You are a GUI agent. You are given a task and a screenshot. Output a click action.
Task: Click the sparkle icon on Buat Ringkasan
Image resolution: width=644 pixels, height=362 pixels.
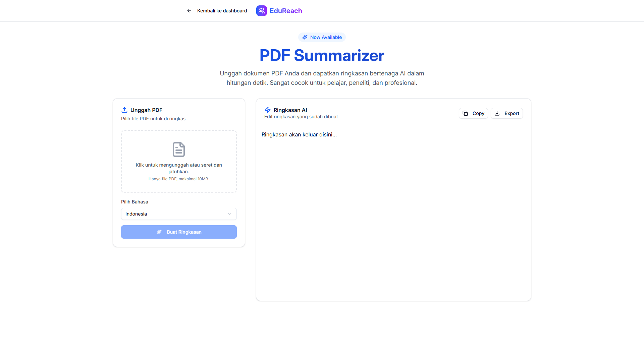pyautogui.click(x=159, y=232)
